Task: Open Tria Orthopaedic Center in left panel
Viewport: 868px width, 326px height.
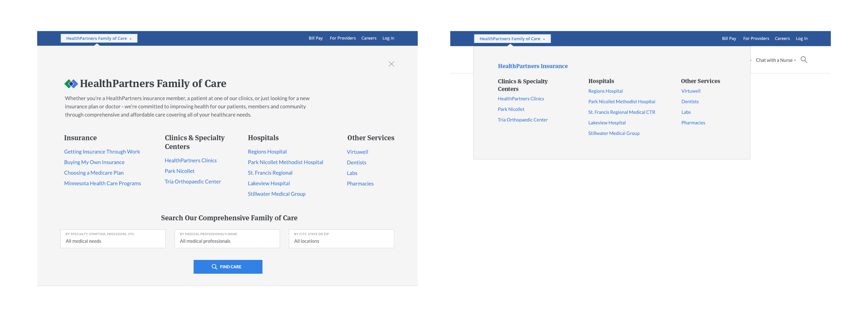Action: click(193, 181)
